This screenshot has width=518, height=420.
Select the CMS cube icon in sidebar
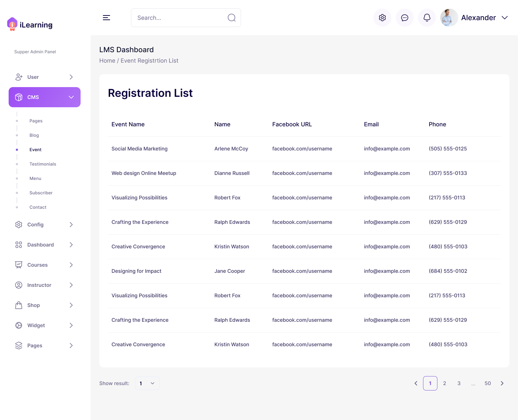tap(19, 97)
